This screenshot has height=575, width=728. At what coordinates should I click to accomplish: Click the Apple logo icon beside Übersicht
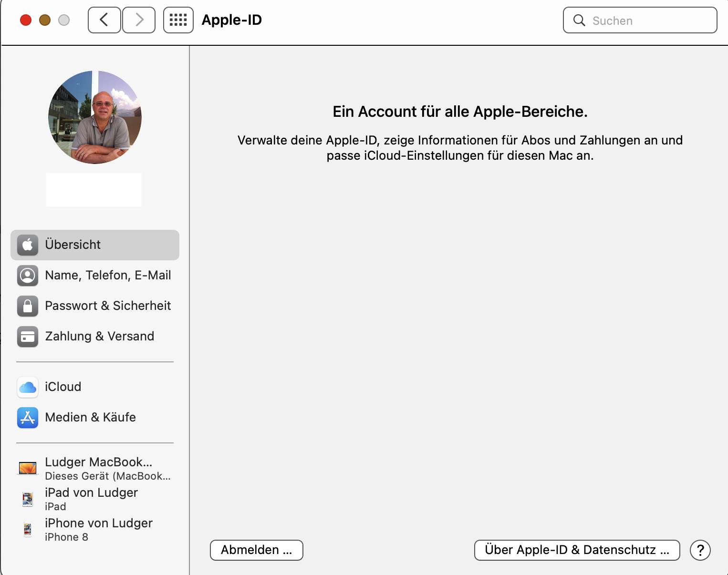click(28, 245)
